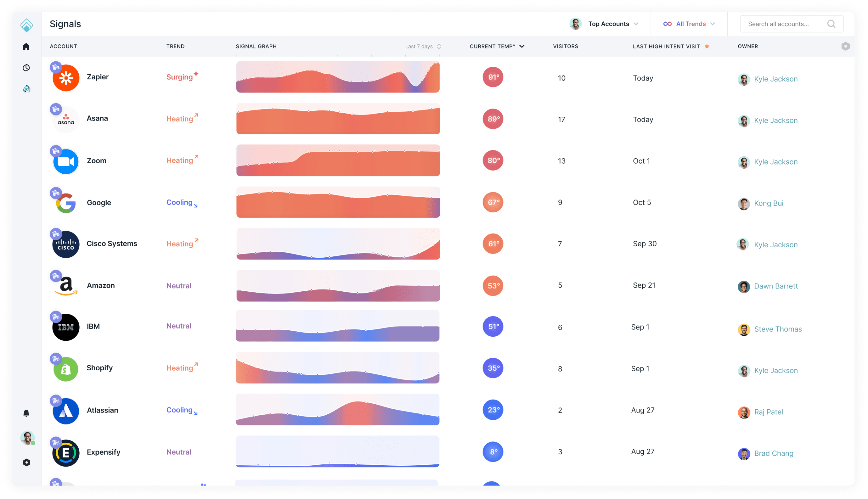Click the Expensify logo
868x499 pixels.
click(x=66, y=453)
